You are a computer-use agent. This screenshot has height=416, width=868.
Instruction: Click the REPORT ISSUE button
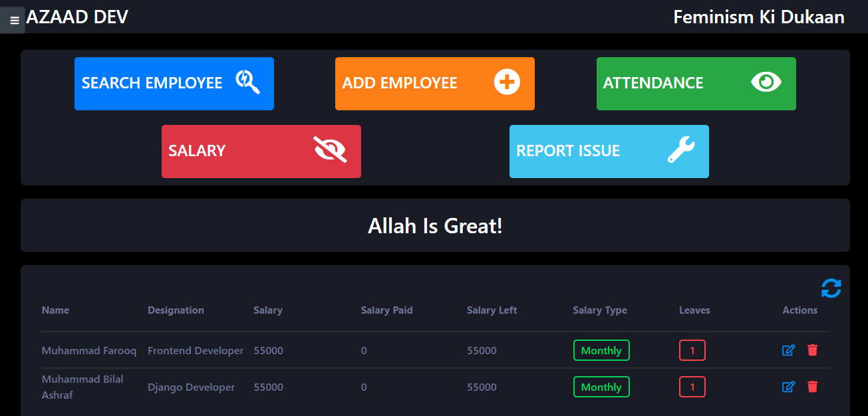point(609,151)
